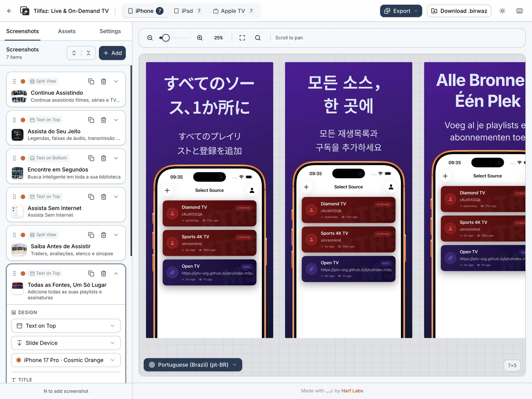Click the back arrow icon
The width and height of the screenshot is (532, 399).
9,11
